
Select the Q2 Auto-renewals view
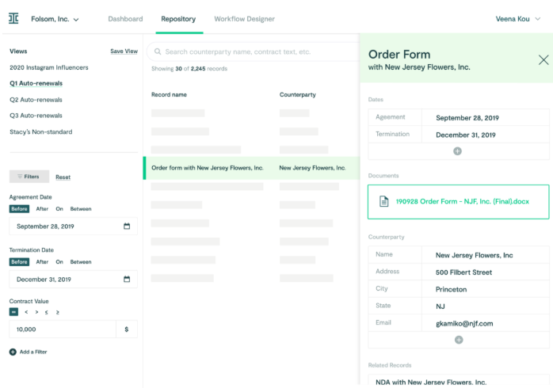36,100
